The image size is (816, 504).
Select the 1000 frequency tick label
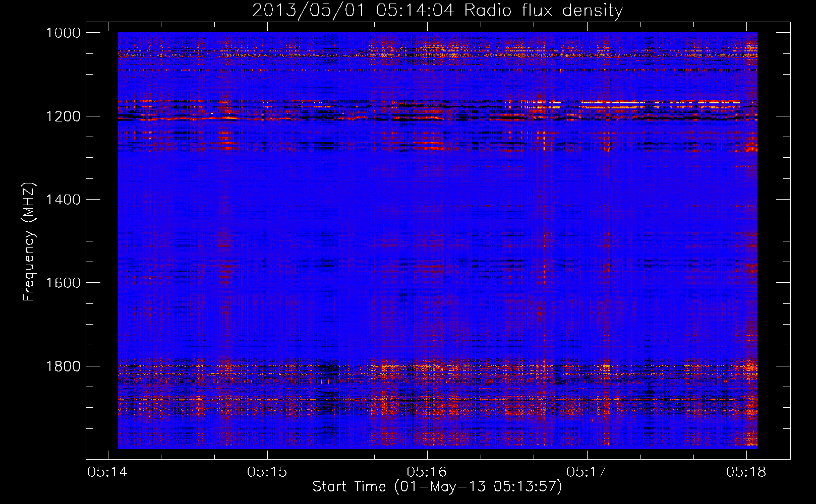63,33
